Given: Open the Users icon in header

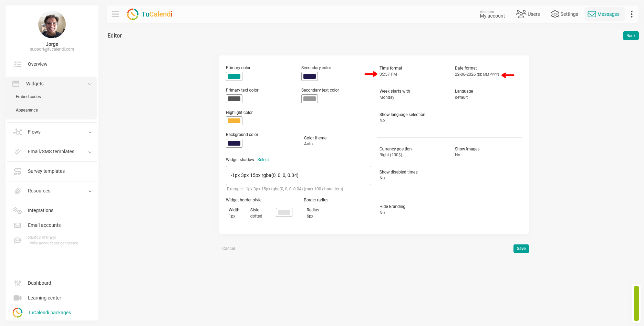Looking at the screenshot, I should point(521,14).
